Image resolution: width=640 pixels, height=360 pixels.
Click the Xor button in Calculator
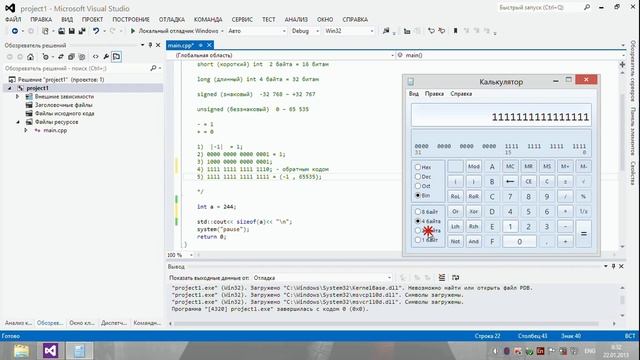[x=473, y=211]
